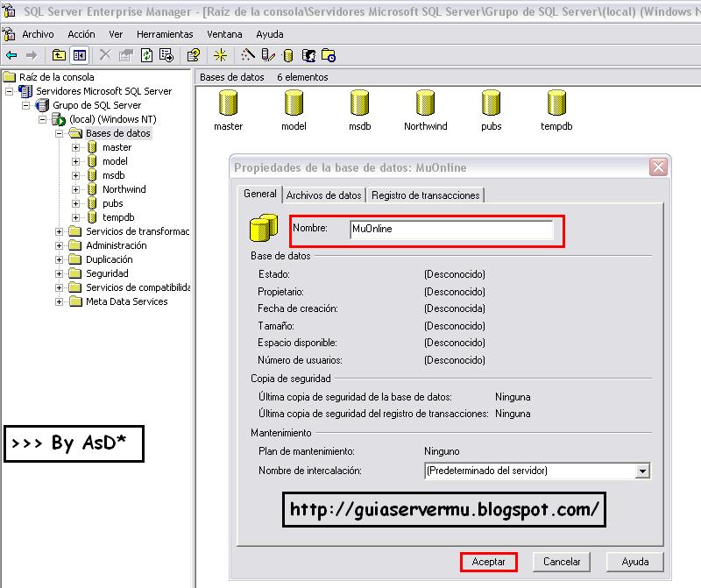Expand the Administración folder node

(59, 245)
